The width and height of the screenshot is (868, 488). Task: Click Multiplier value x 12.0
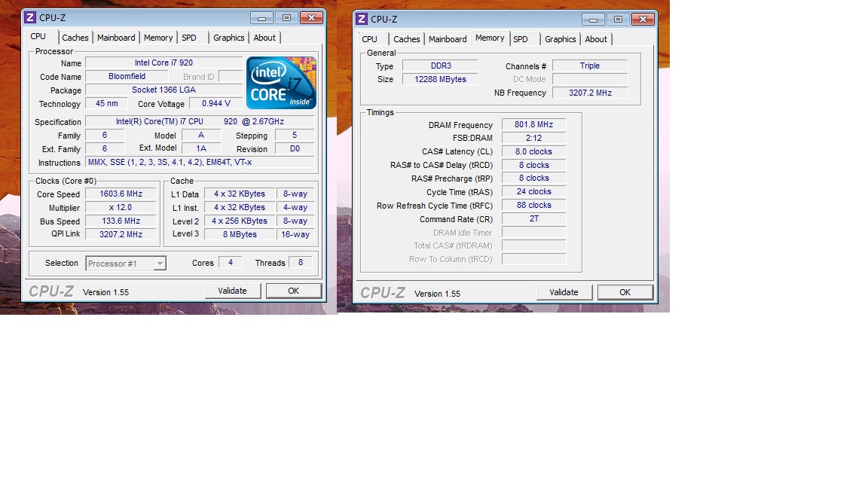[121, 208]
